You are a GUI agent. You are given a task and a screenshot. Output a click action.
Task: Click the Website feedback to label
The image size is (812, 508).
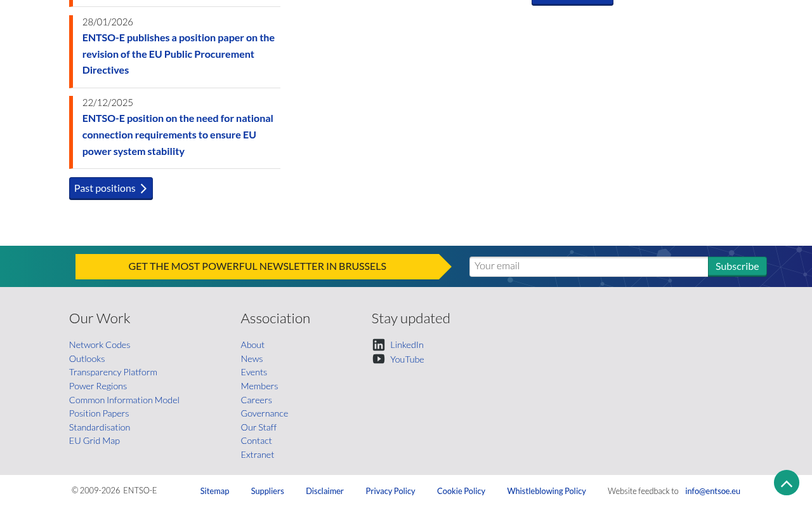643,491
